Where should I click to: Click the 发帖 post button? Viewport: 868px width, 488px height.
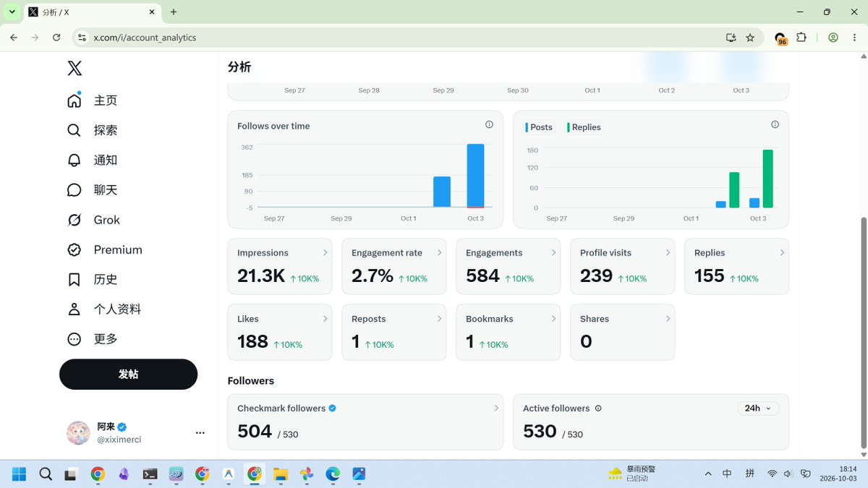128,374
